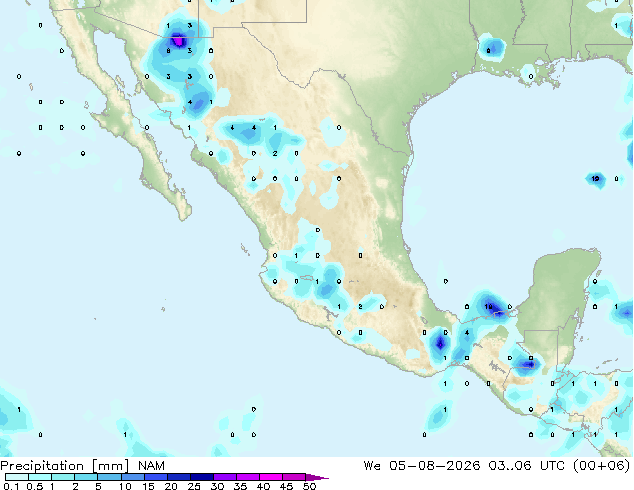The height and width of the screenshot is (490, 634).
Task: Pick the 1–2 mm legend color box
Action: coord(63,477)
